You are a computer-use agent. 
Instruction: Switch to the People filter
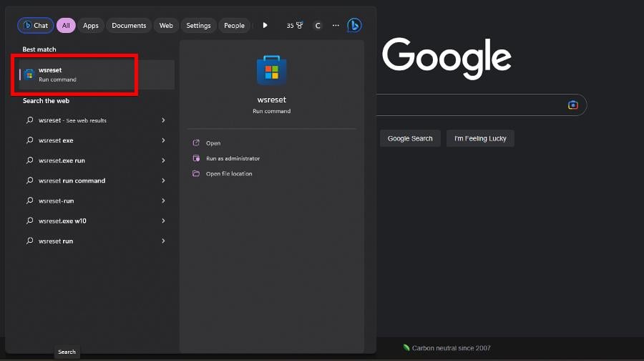234,26
